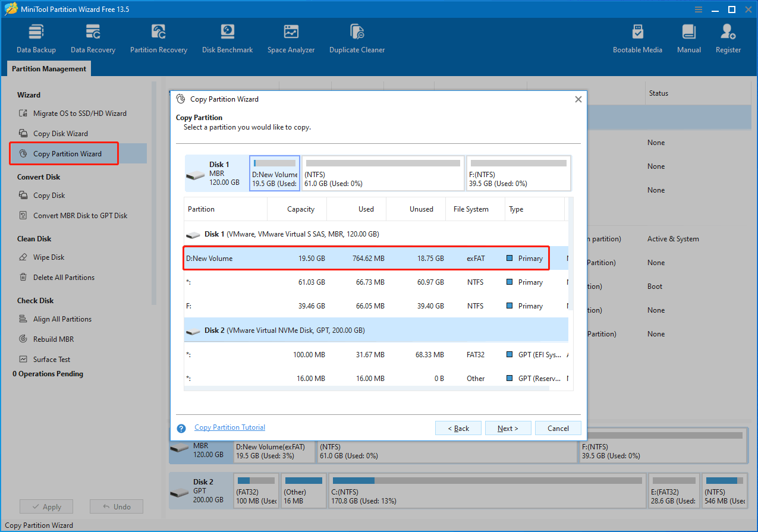
Task: Cancel the Copy Partition Wizard
Action: (558, 428)
